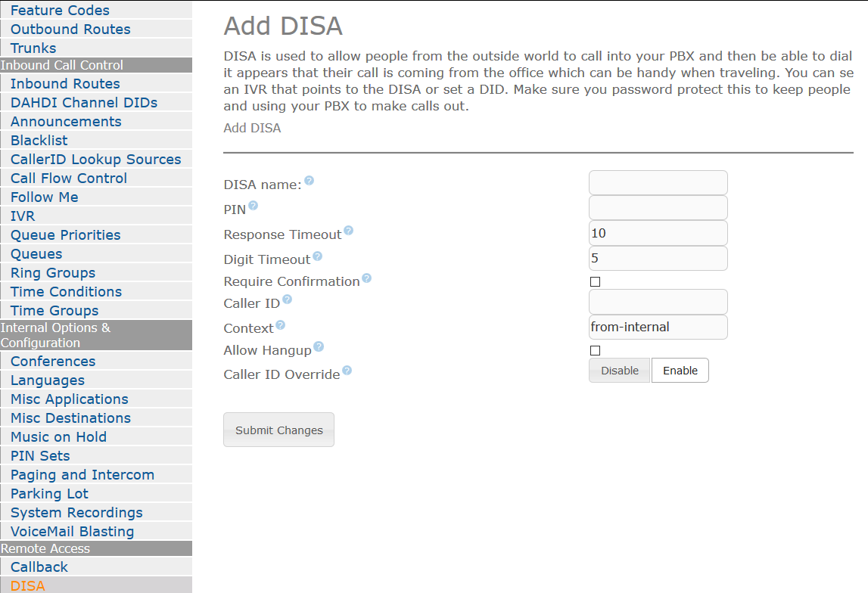Click the help icon beside PIN label
The height and width of the screenshot is (593, 868).
point(253,206)
